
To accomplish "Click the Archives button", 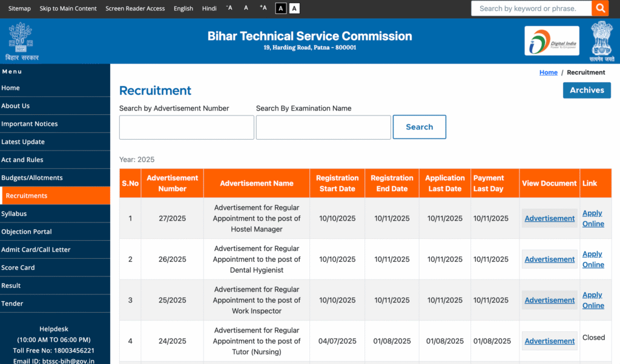I will (586, 90).
